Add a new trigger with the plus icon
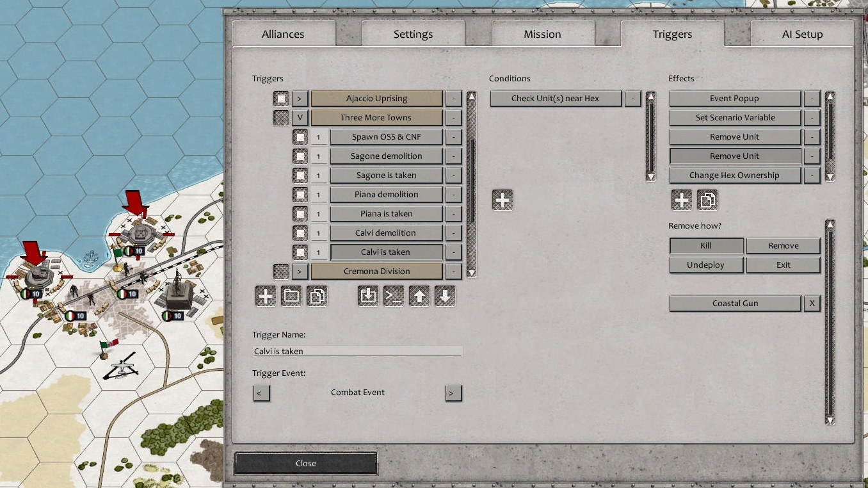The height and width of the screenshot is (488, 868). coord(266,296)
